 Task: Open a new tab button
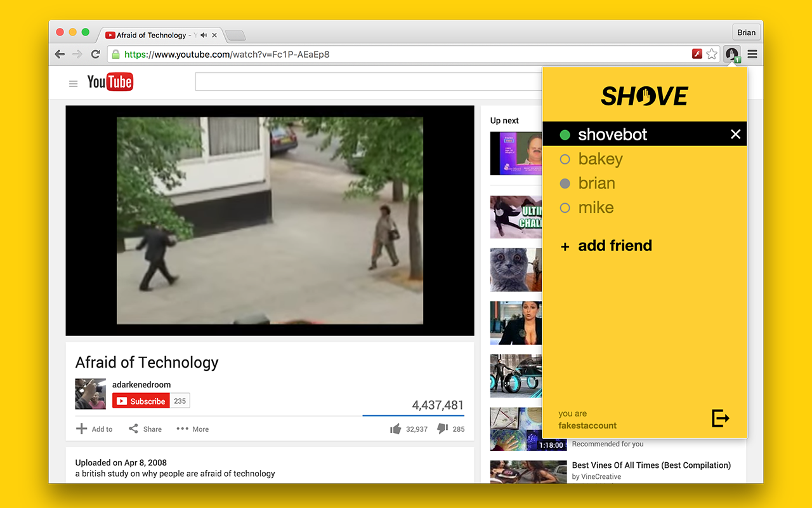coord(235,35)
